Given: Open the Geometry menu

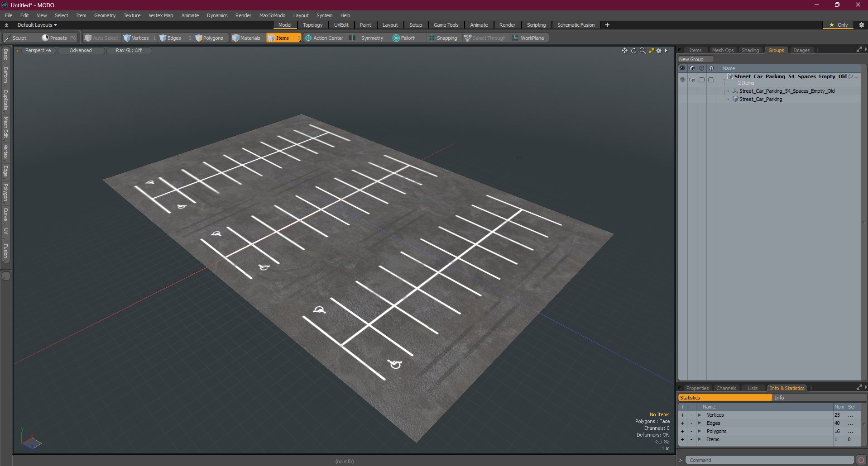Looking at the screenshot, I should [105, 15].
